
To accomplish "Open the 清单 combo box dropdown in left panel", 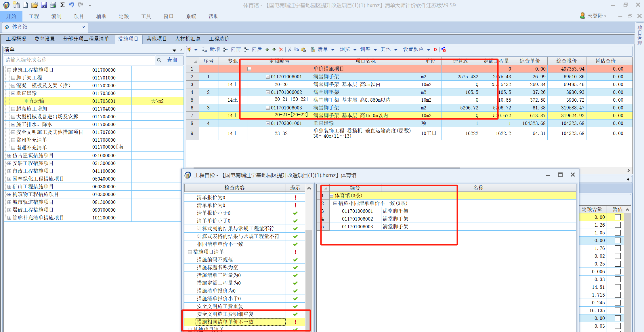I will (x=174, y=50).
